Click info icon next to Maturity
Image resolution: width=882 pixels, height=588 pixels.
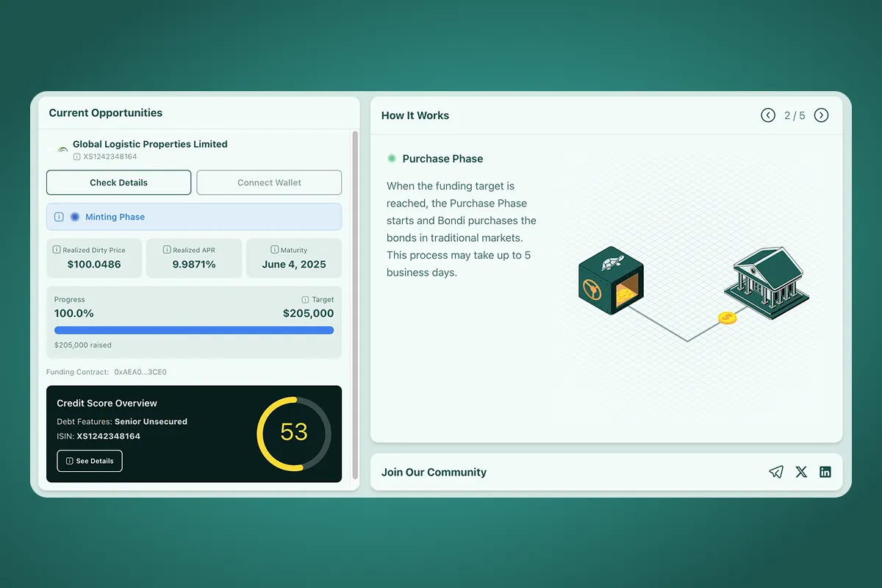pyautogui.click(x=275, y=250)
